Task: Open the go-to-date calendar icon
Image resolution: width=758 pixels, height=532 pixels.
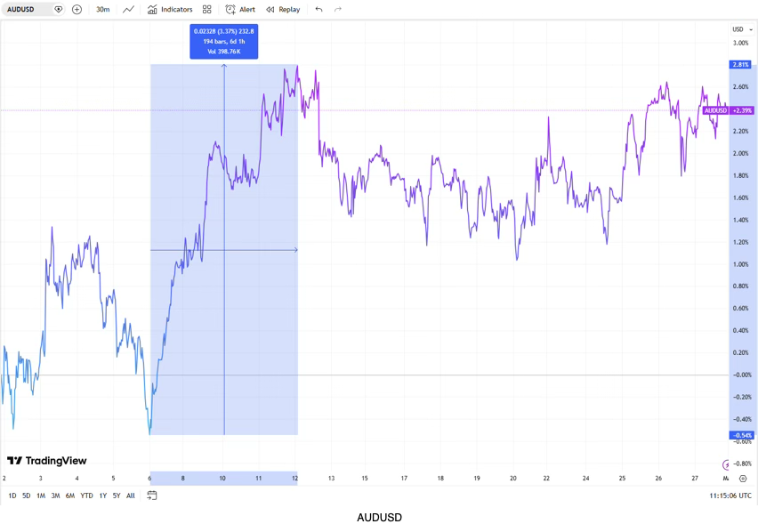Action: [152, 496]
